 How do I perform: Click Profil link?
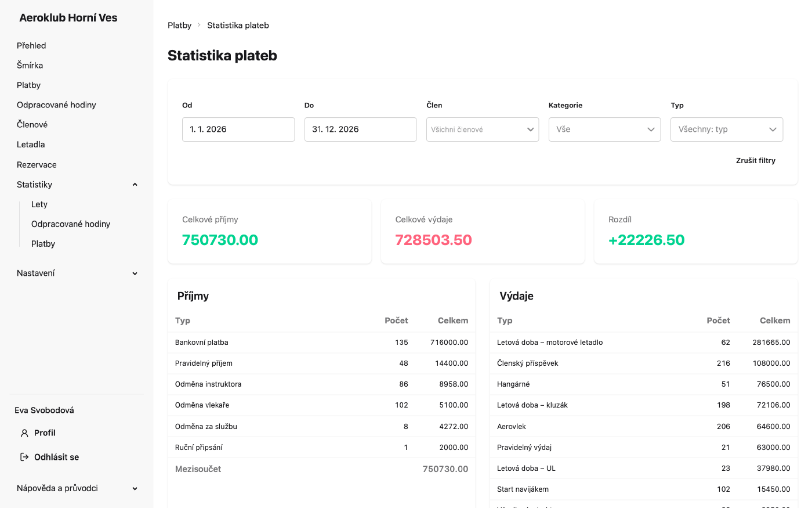[45, 433]
